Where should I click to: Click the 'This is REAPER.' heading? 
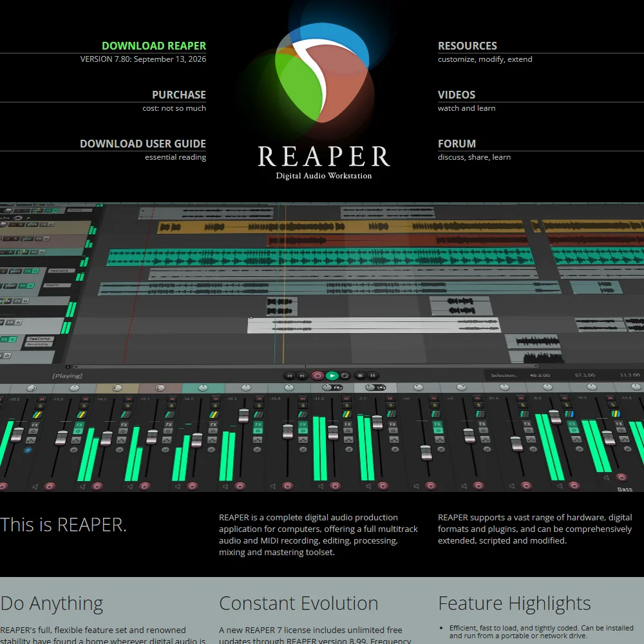pos(63,524)
